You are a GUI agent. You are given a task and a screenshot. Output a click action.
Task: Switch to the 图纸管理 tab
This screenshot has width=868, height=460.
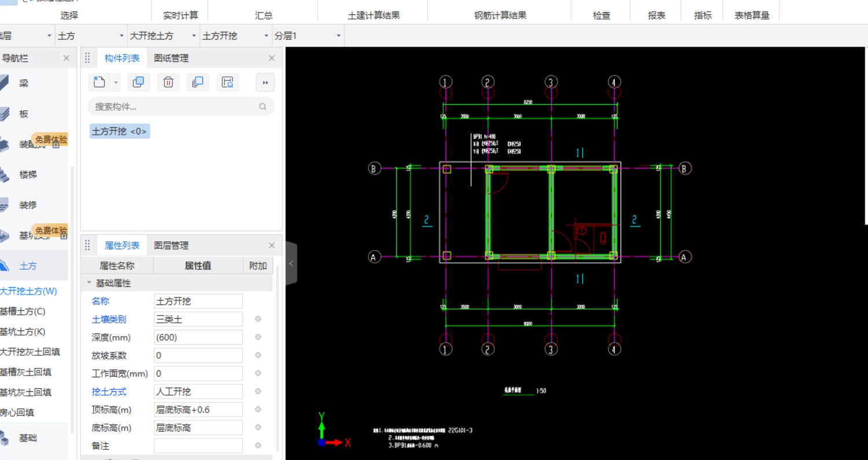[171, 58]
